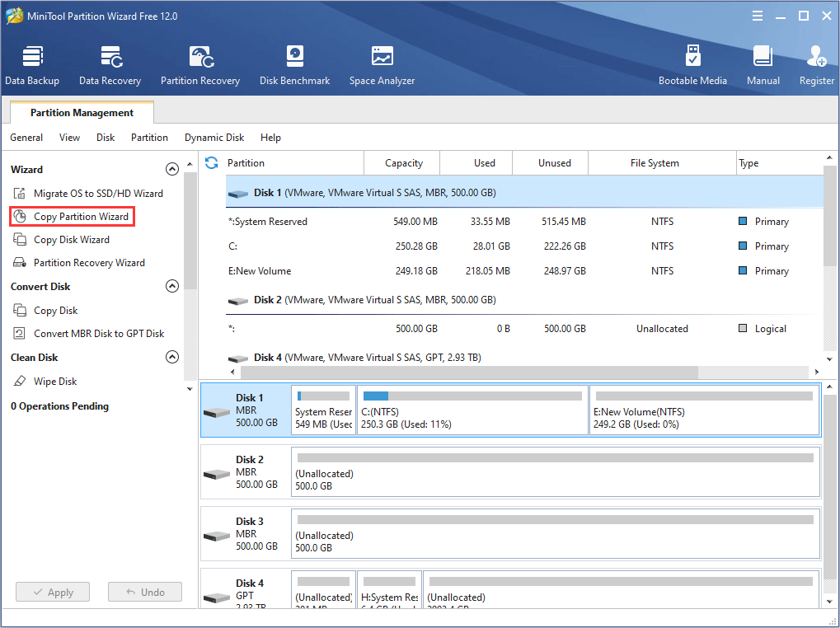Click the Apply button

click(53, 592)
